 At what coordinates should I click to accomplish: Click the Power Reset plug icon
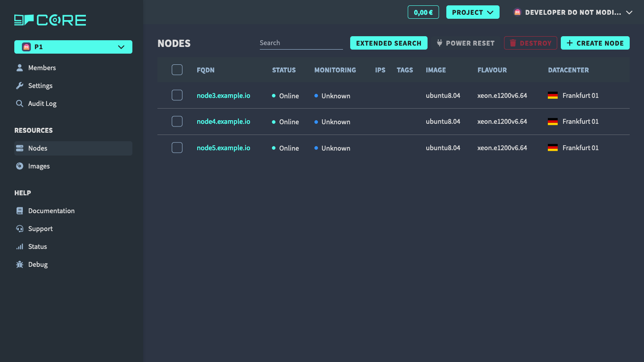(x=440, y=43)
